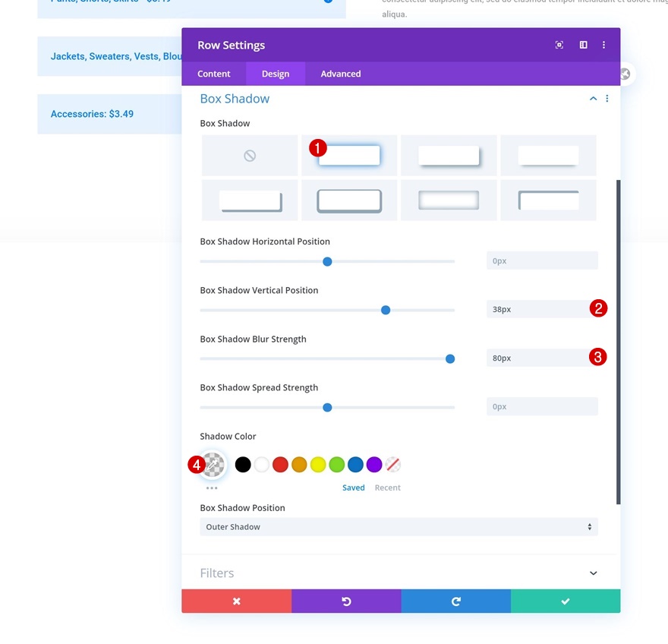
Task: Select the transparent slashed color swatch
Action: click(x=392, y=465)
